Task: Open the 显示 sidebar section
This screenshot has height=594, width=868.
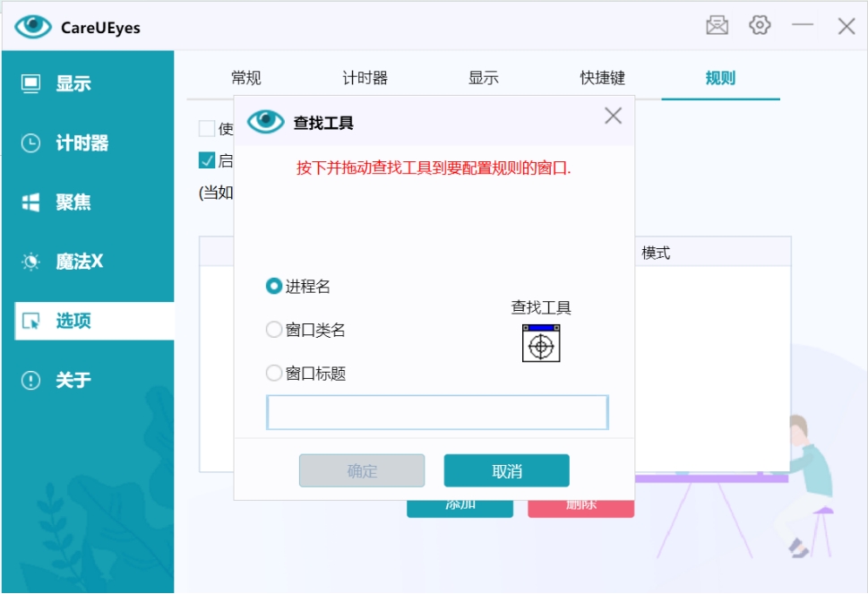Action: (88, 83)
